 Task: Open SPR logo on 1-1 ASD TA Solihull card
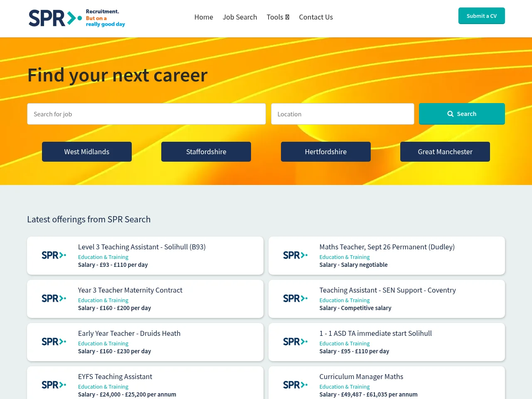point(296,342)
